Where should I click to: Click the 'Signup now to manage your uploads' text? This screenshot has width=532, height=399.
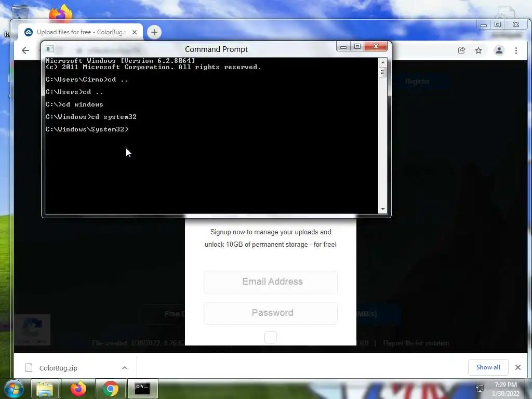coord(271,232)
